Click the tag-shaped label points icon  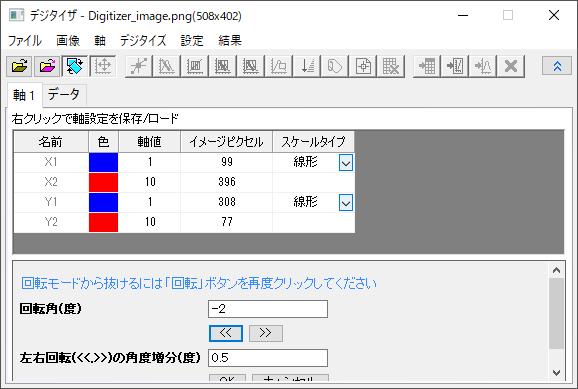click(335, 67)
